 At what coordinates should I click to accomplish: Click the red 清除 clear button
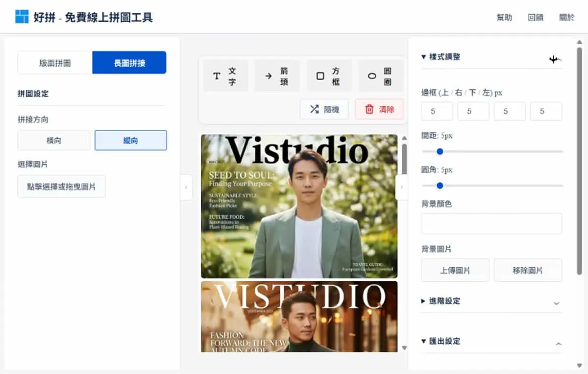379,109
